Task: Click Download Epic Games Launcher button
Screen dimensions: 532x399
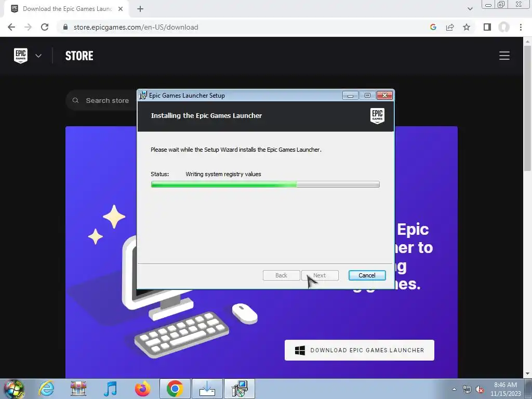Action: (360, 350)
